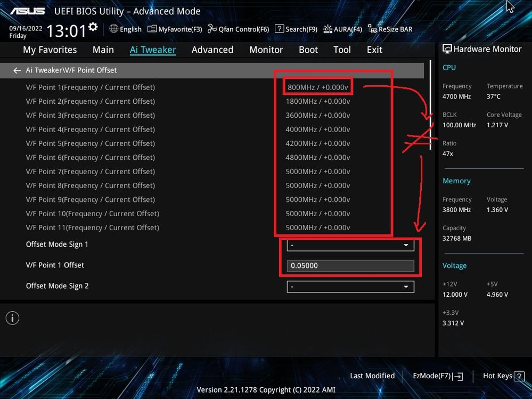
Task: Open the Offset Mode Sign 1 dropdown
Action: (350, 245)
